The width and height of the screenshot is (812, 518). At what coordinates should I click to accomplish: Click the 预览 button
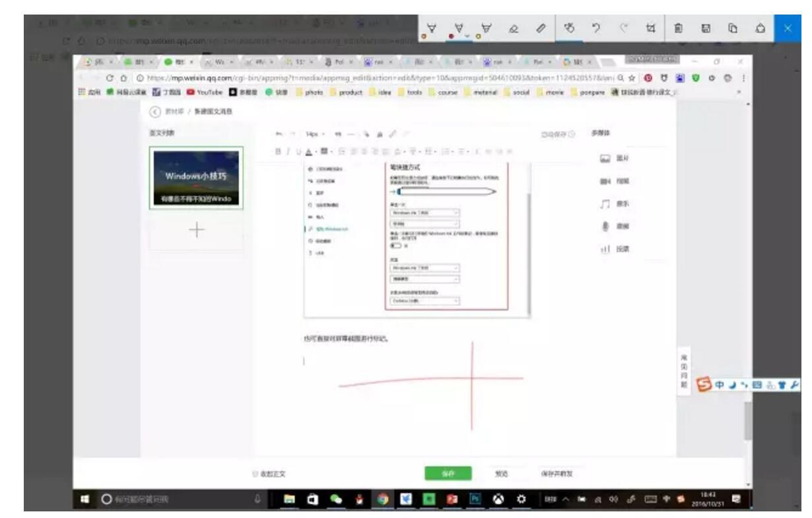(x=503, y=474)
